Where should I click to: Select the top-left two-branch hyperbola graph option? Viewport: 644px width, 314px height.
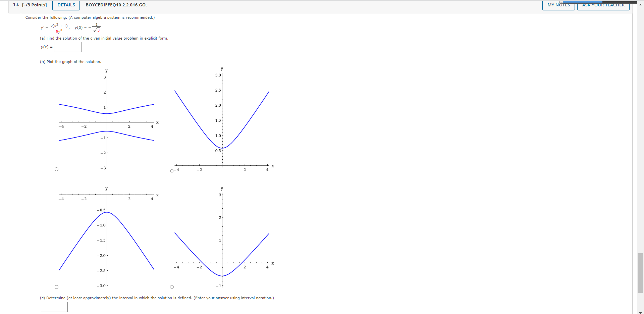(56, 169)
